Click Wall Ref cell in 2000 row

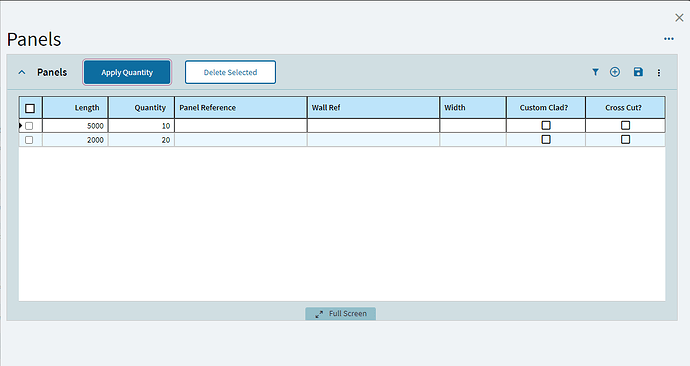click(x=373, y=140)
